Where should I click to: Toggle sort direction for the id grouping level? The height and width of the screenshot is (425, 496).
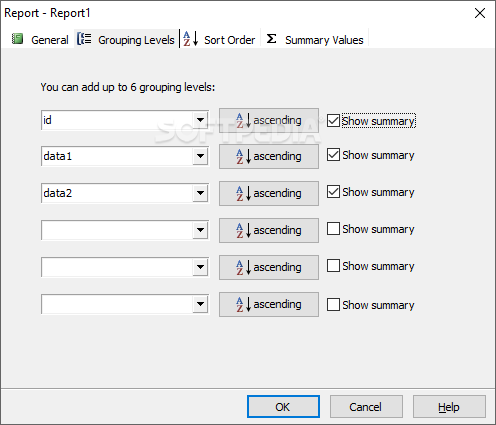click(269, 120)
